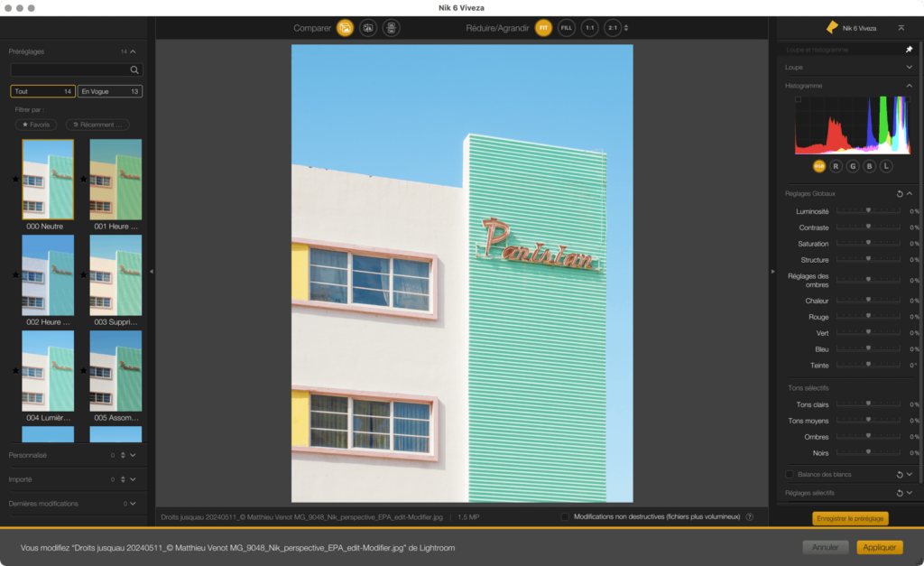Filter presets by Favoris
This screenshot has height=566, width=924.
36,125
